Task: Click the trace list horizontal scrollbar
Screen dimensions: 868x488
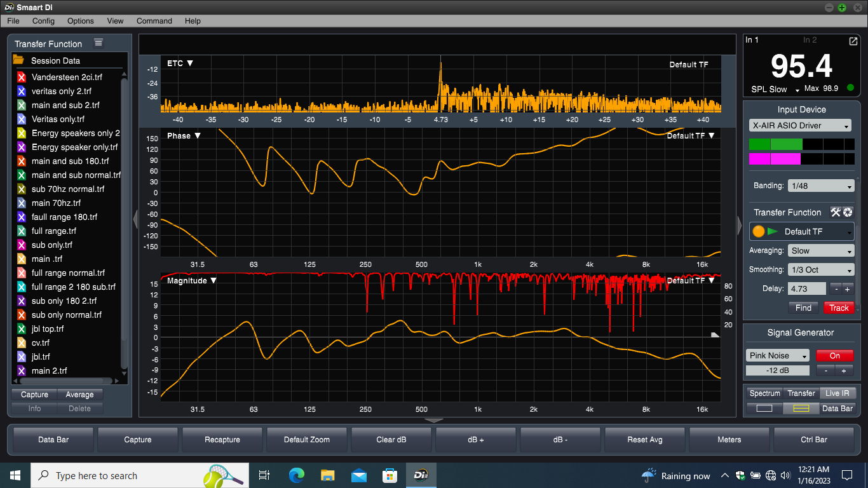Action: point(66,381)
